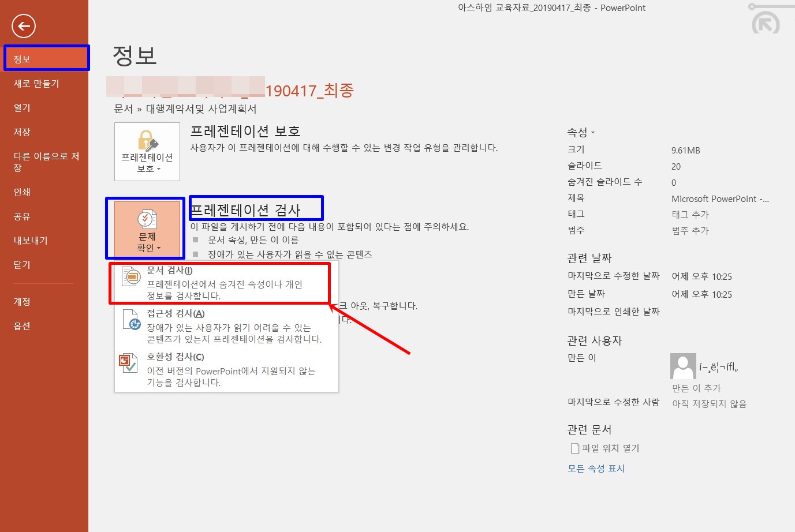The image size is (795, 532).
Task: Open 계정 settings page
Action: point(44,302)
